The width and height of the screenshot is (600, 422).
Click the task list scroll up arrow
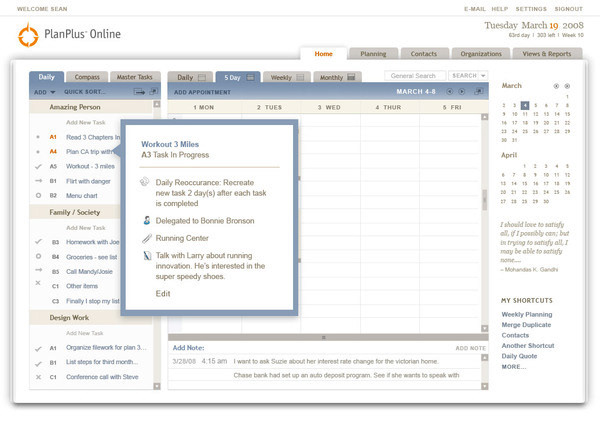(x=157, y=104)
